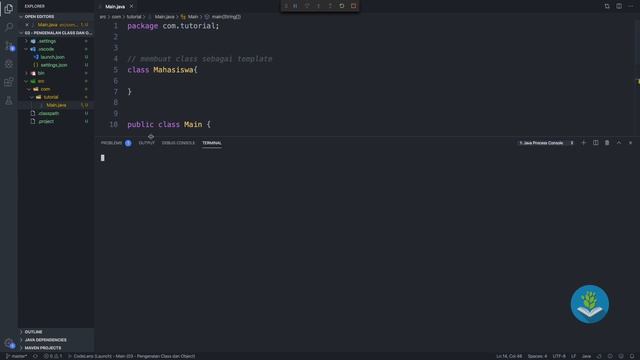This screenshot has width=640, height=360.
Task: Select the Terminal panel tab
Action: pos(212,143)
